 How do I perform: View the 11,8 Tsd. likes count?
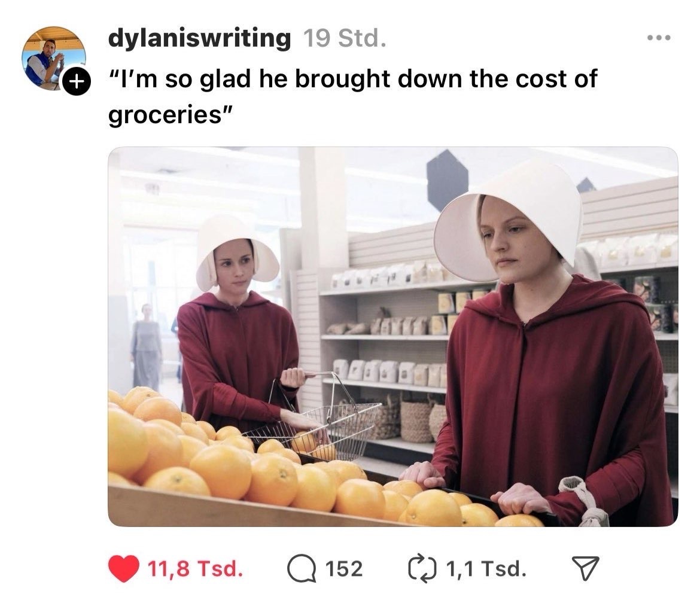pos(195,569)
